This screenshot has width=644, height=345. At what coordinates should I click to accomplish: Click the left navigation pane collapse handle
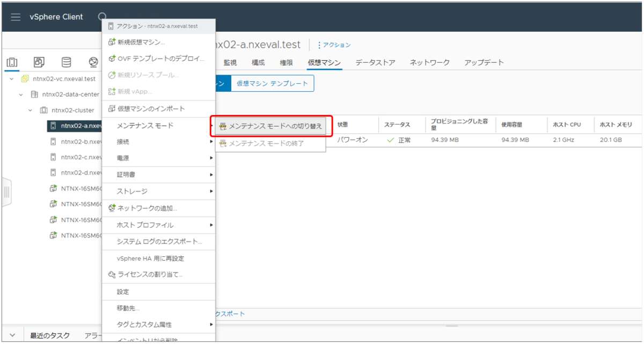click(6, 192)
